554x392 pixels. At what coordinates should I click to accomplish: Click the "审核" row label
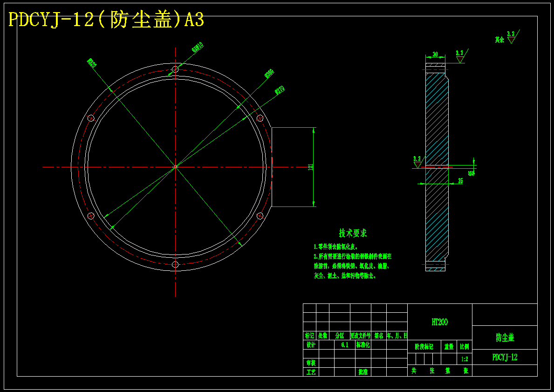pyautogui.click(x=311, y=363)
